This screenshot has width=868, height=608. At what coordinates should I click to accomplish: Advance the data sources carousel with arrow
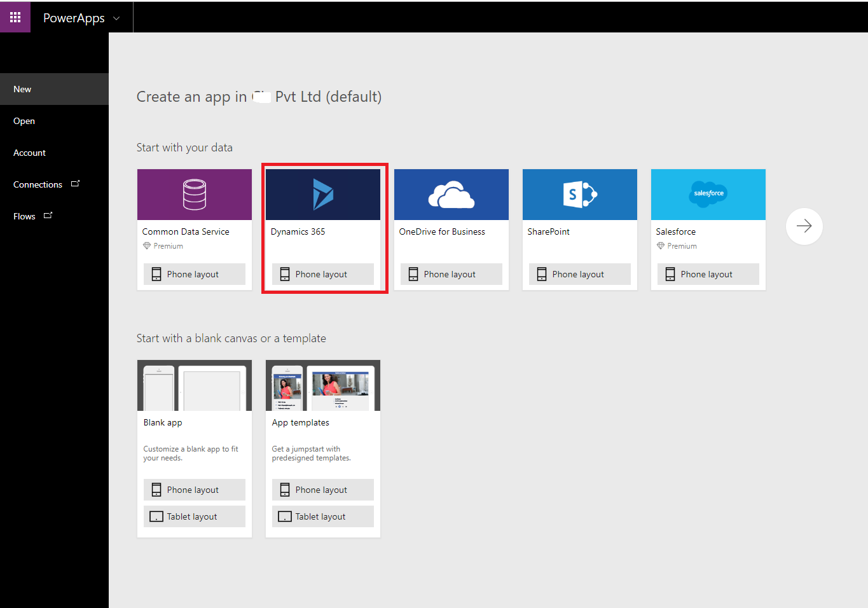tap(804, 226)
